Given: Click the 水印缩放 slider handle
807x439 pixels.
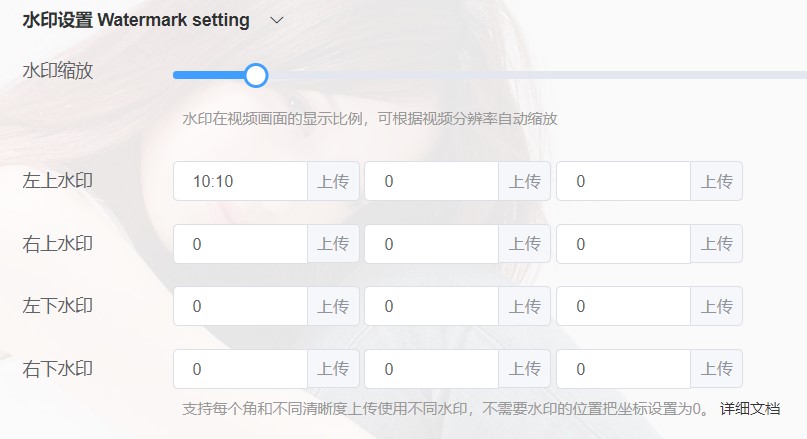Looking at the screenshot, I should 256,75.
